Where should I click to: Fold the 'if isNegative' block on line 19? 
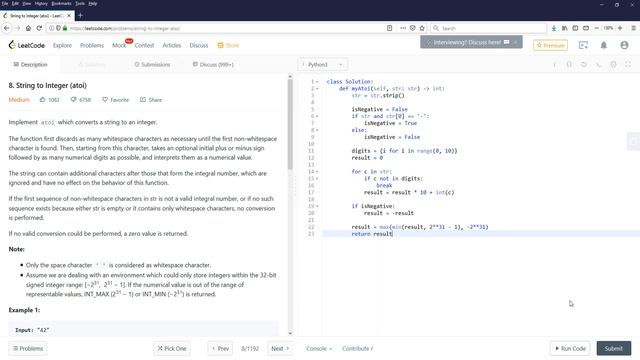(317, 206)
